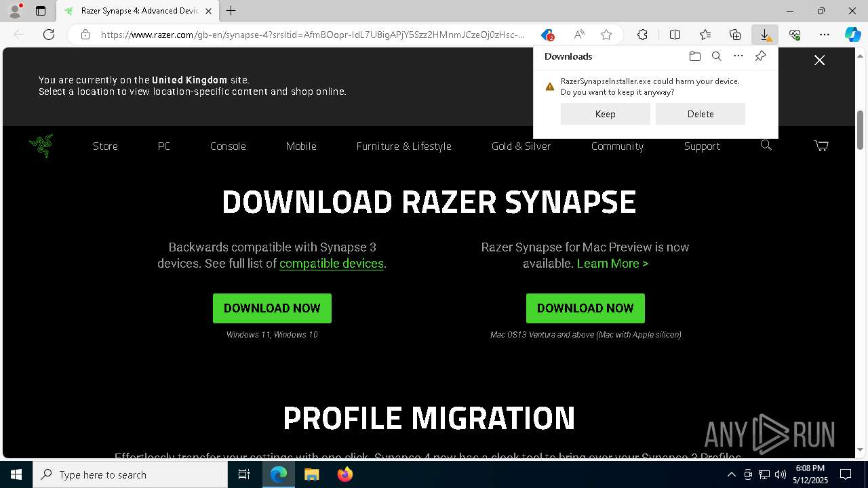Click DOWNLOAD NOW for Windows
This screenshot has width=868, height=488.
point(272,308)
